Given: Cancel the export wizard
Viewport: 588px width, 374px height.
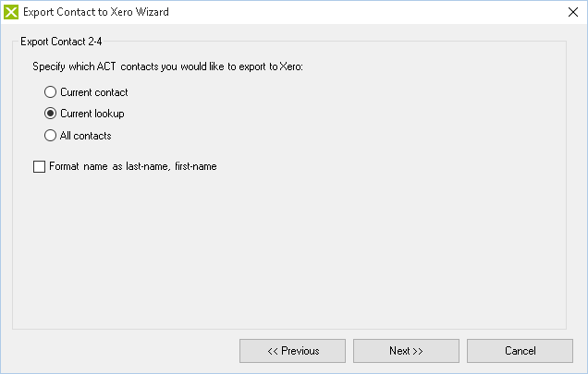Looking at the screenshot, I should point(520,351).
